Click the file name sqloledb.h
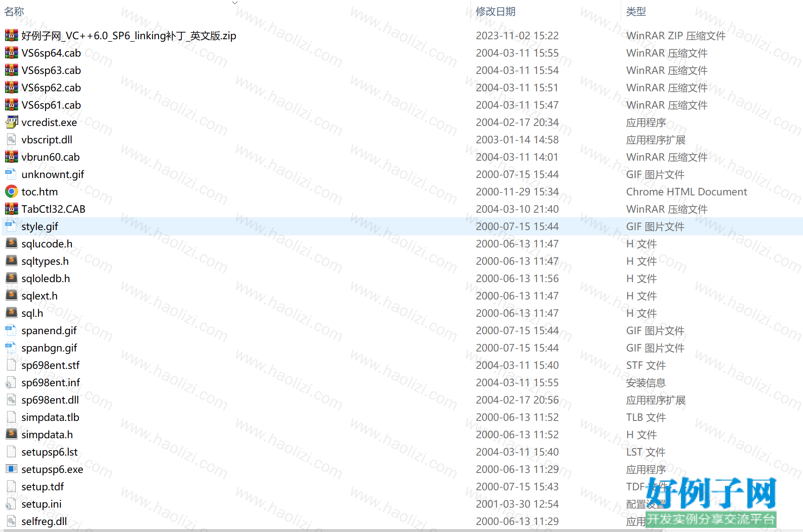Viewport: 803px width, 532px height. [x=46, y=278]
